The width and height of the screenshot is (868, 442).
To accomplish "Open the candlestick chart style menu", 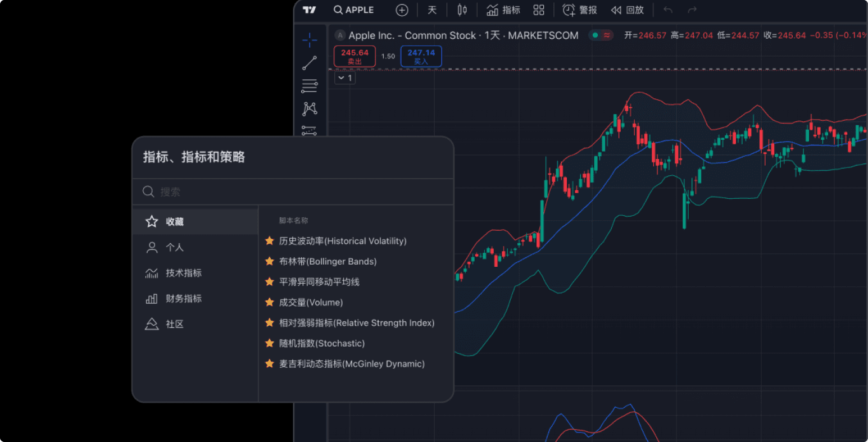I will pyautogui.click(x=462, y=10).
